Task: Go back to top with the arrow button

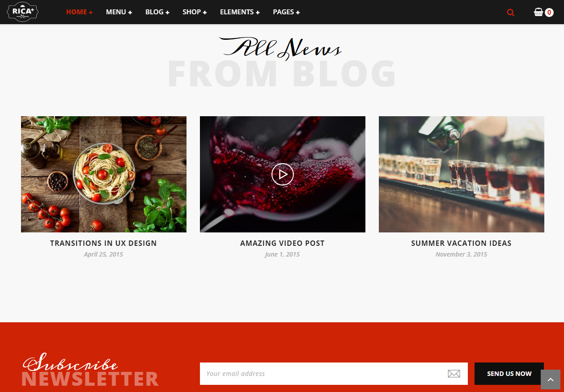Action: pos(551,379)
